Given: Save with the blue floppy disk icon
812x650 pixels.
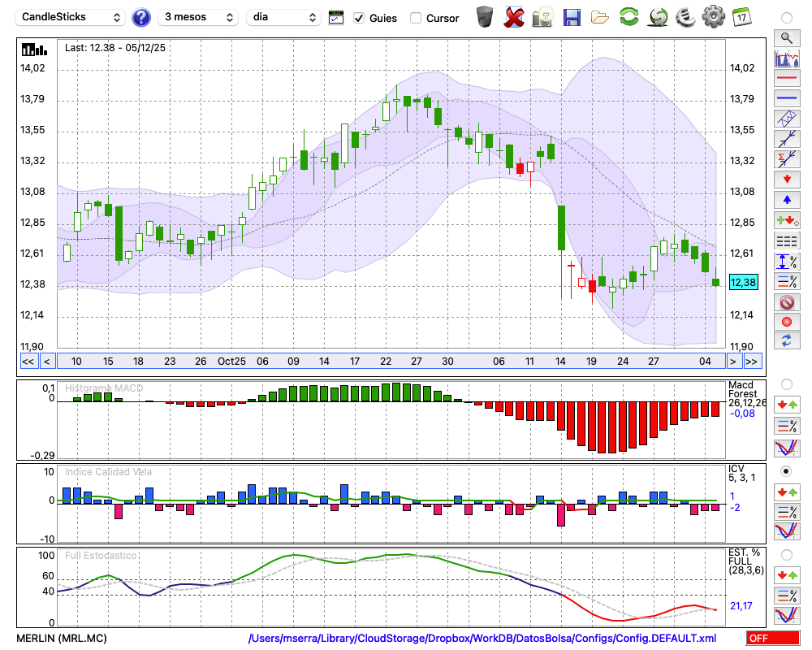Looking at the screenshot, I should pos(572,17).
